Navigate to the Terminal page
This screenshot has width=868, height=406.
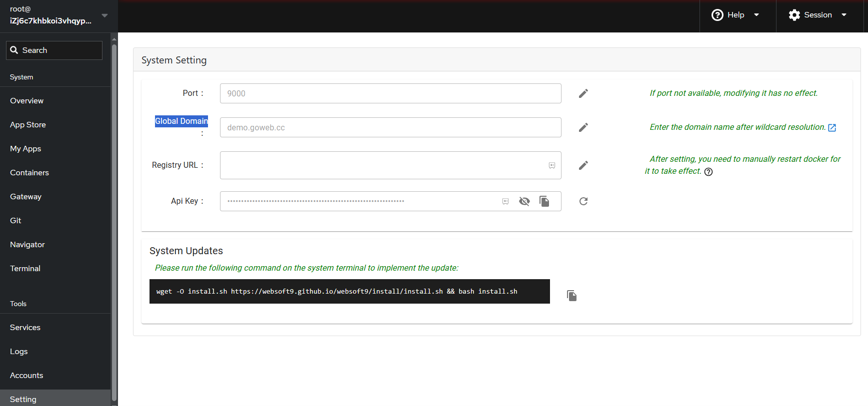click(25, 269)
